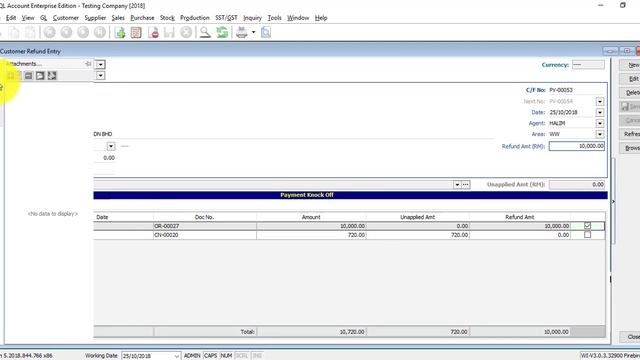Click the third grey icon in Attachments toolbar

[x=52, y=76]
